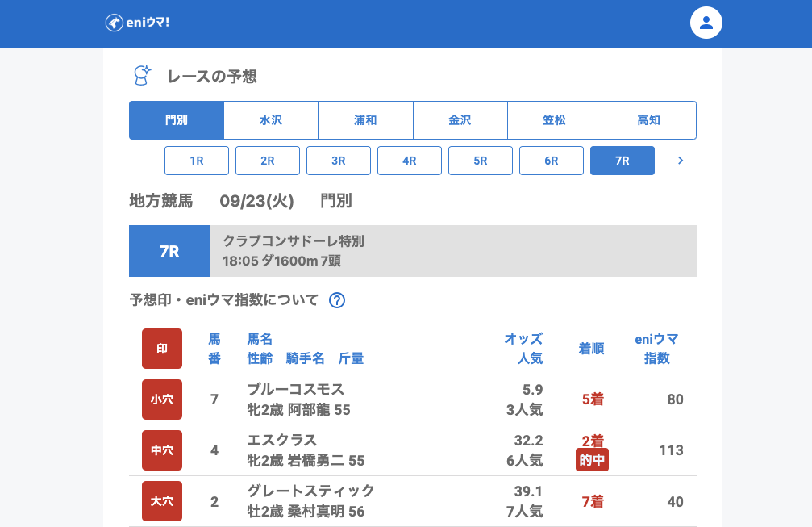
Task: Switch to the 浦和 racetrack tab
Action: pos(365,120)
